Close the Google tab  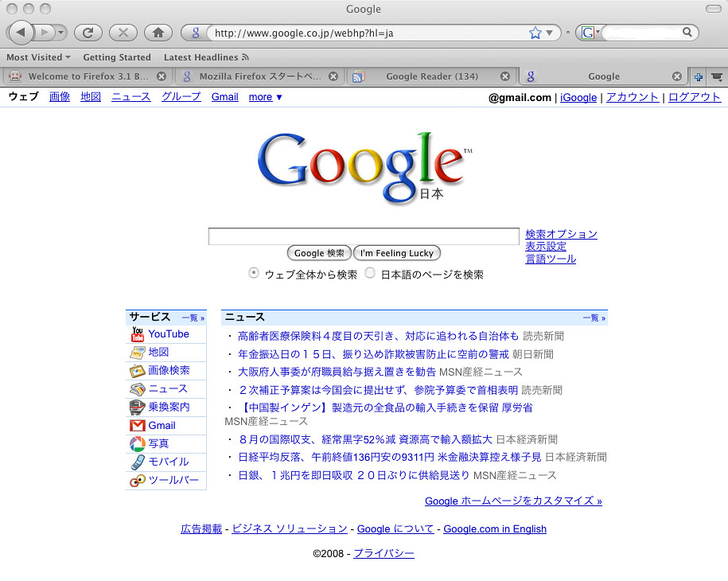(x=677, y=76)
